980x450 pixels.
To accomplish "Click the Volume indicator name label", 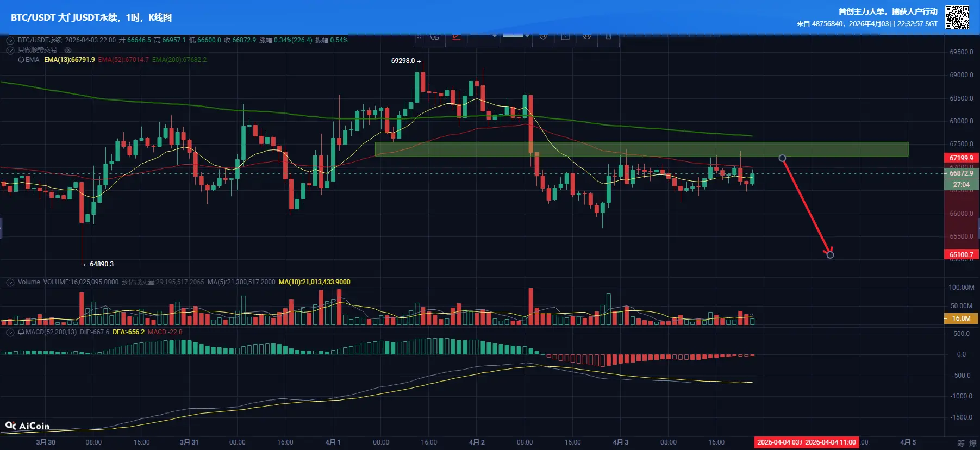I will (29, 282).
